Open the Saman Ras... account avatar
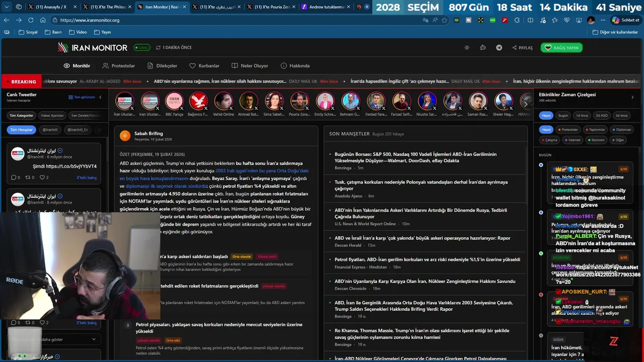Screen dimensions: 644x362 click(477, 101)
